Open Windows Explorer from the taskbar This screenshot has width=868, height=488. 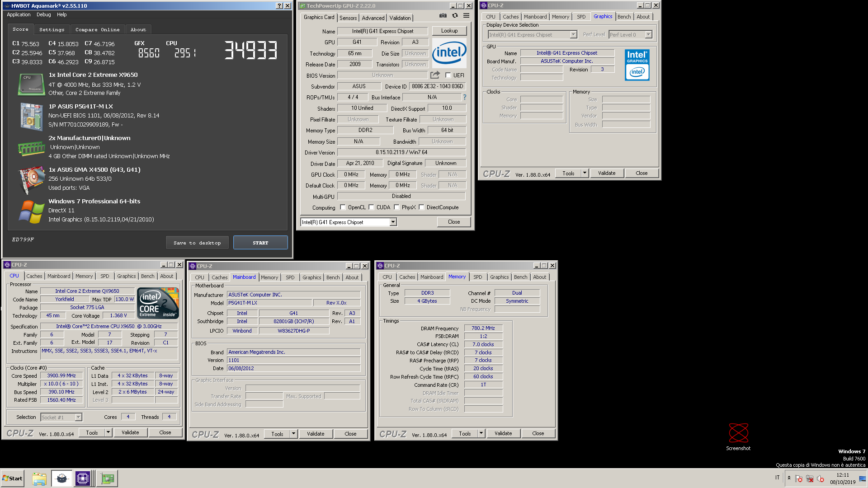pos(39,479)
